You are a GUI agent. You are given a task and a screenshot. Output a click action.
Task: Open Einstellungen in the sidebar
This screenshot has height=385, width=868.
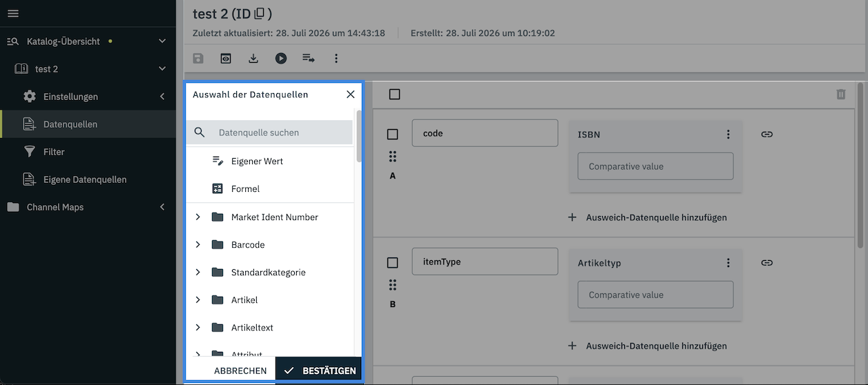88,97
